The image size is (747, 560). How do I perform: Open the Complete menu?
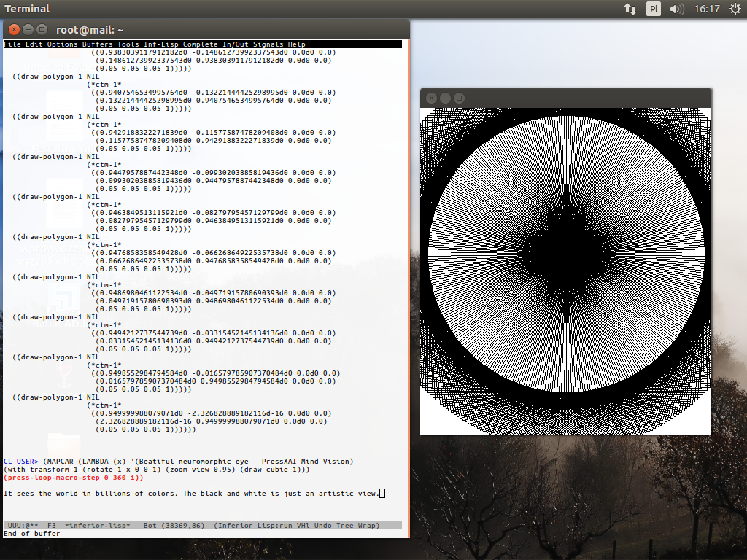click(201, 44)
